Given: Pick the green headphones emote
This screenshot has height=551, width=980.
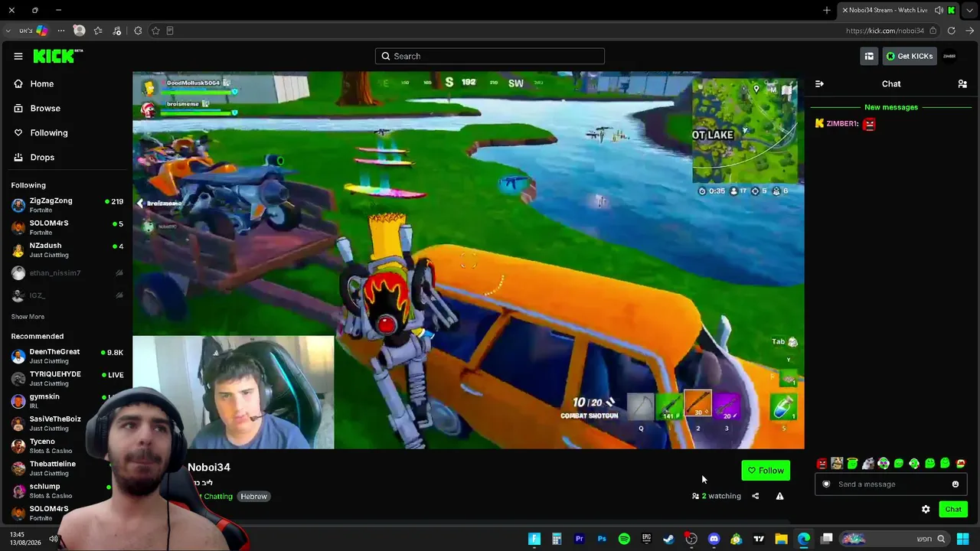Looking at the screenshot, I should point(914,463).
